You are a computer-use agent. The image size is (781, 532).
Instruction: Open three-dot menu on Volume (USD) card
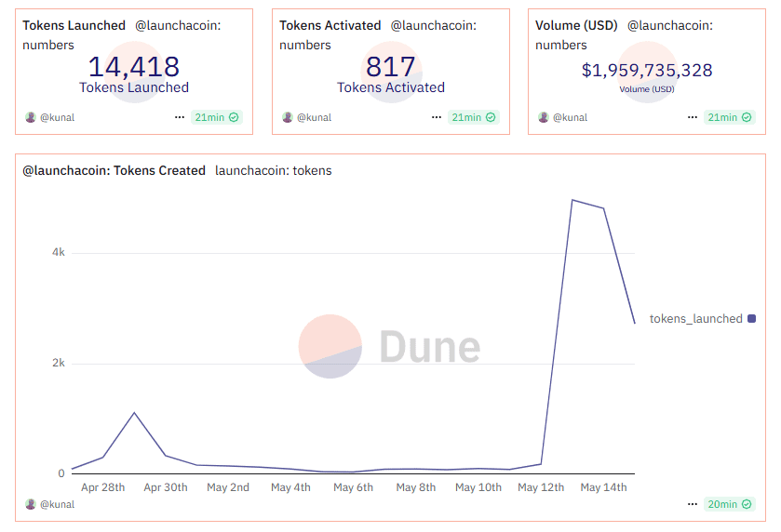click(x=693, y=117)
